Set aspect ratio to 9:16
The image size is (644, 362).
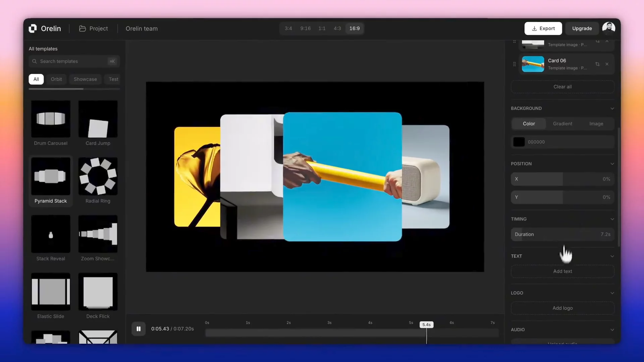tap(305, 28)
